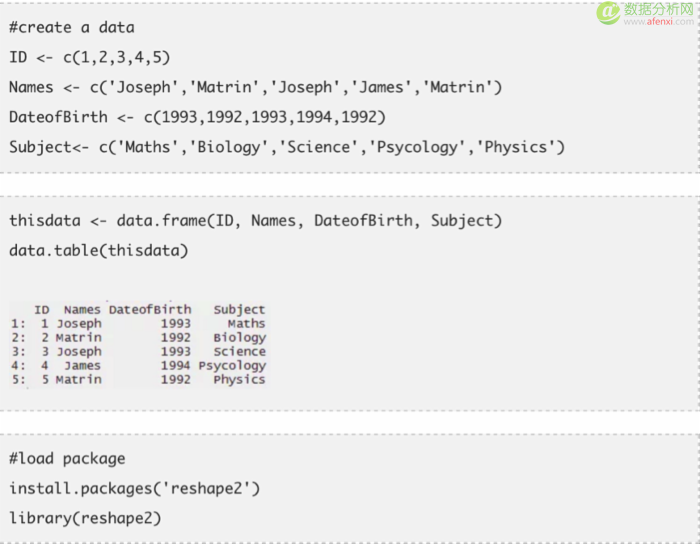Click the '#create a data' comment line
This screenshot has width=700, height=544.
coord(72,28)
